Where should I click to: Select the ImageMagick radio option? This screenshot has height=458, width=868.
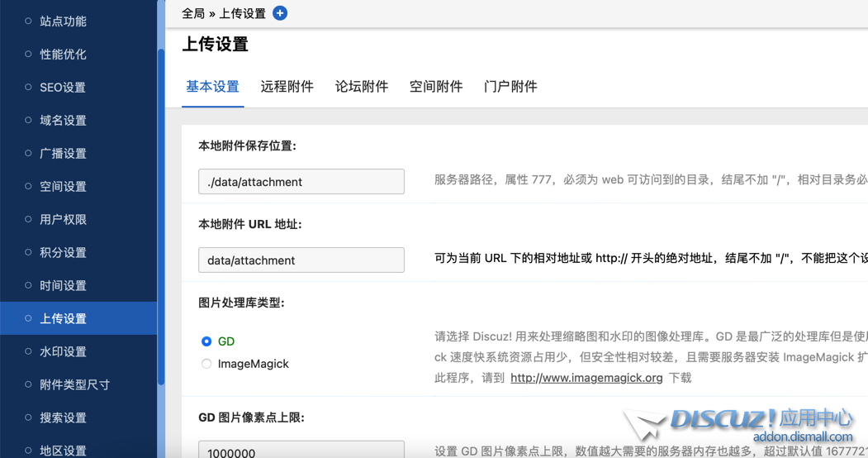(x=206, y=364)
